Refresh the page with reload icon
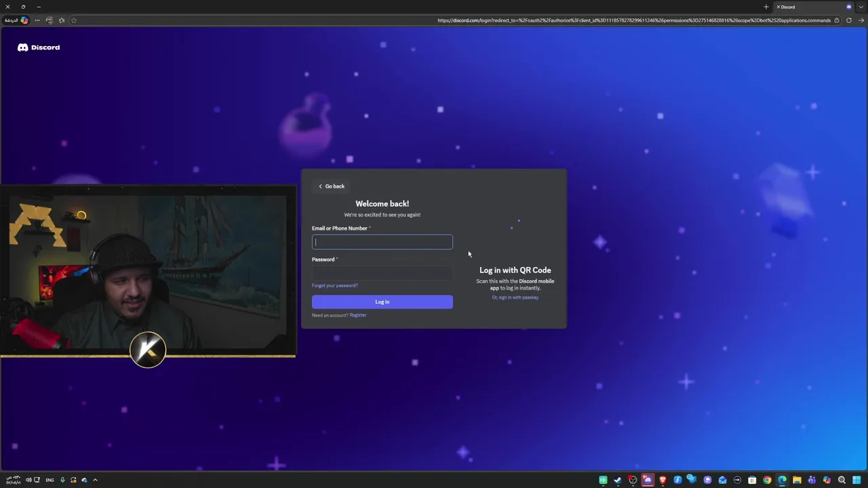Viewport: 868px width, 488px height. click(849, 20)
